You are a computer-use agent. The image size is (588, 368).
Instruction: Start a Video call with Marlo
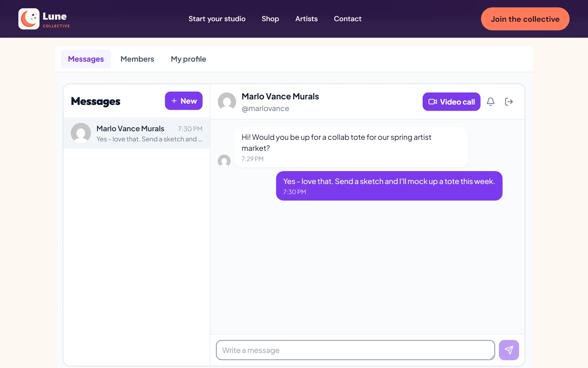click(451, 102)
